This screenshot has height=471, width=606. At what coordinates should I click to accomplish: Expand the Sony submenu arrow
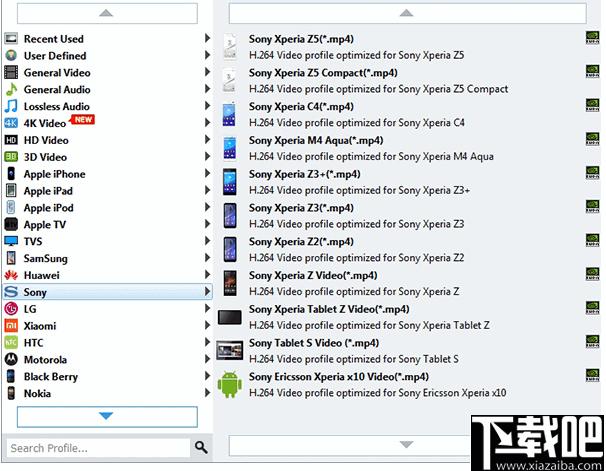click(207, 291)
